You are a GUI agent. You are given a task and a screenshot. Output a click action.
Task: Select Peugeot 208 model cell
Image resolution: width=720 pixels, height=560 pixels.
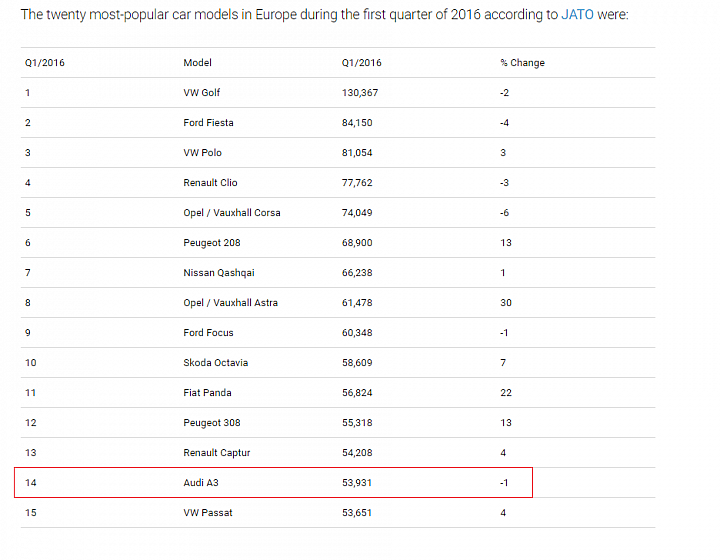click(x=212, y=243)
